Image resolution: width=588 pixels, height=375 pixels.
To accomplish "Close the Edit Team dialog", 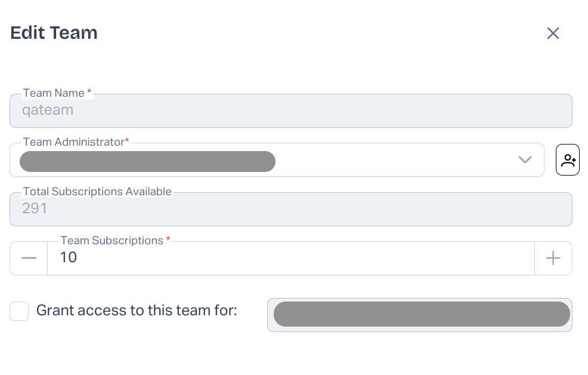I will point(553,33).
